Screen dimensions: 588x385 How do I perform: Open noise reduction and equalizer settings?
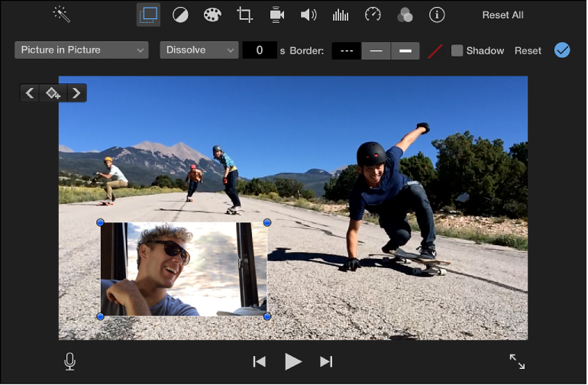click(x=341, y=15)
